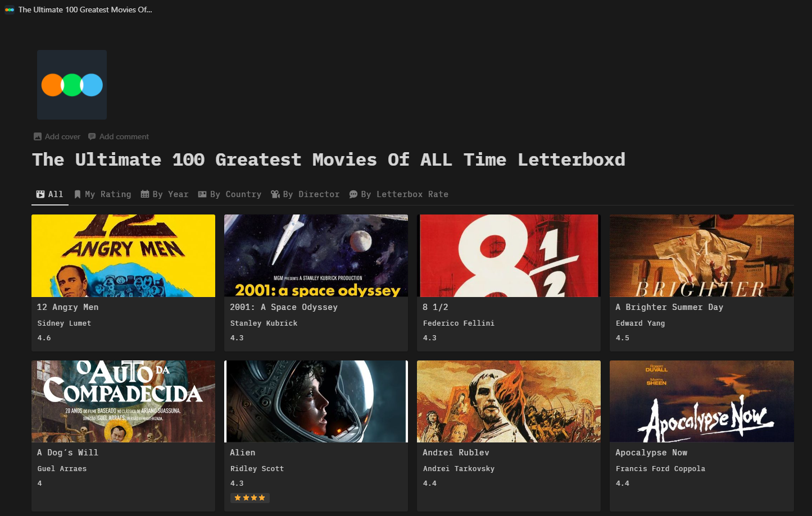Click the '2001: A Space Odyssey' card title
The image size is (812, 516).
pyautogui.click(x=284, y=307)
